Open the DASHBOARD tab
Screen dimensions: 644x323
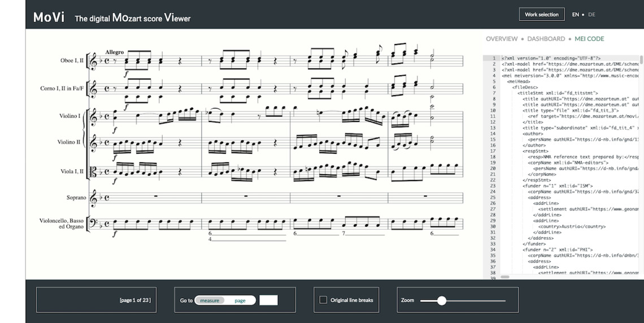(546, 38)
